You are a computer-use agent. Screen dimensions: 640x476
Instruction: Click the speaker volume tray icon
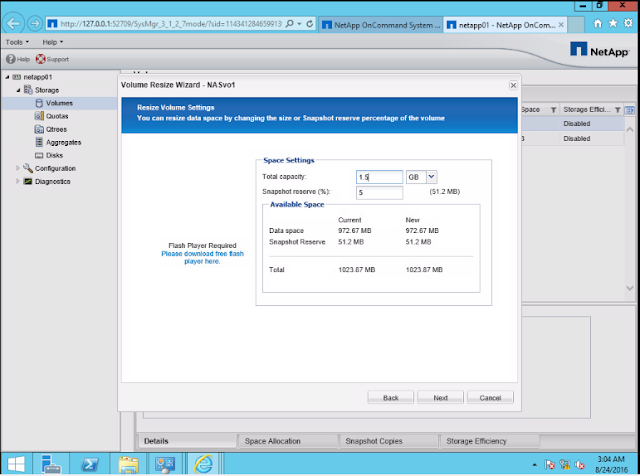click(x=579, y=464)
